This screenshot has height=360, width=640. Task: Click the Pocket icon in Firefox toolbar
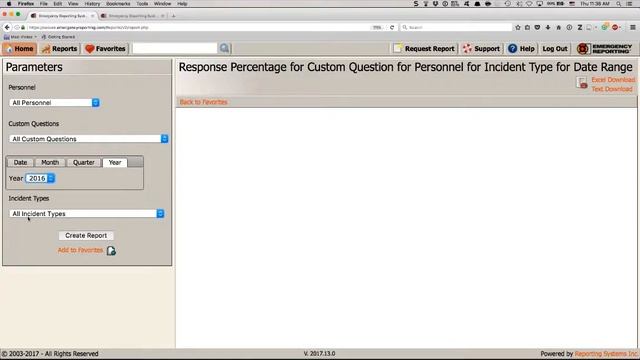click(x=537, y=27)
